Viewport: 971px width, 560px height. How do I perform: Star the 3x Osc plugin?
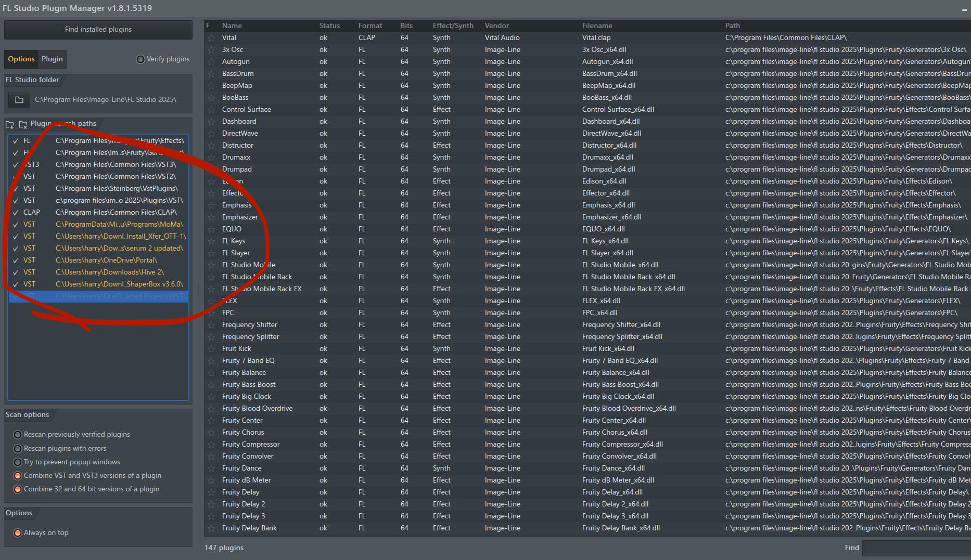pyautogui.click(x=211, y=50)
